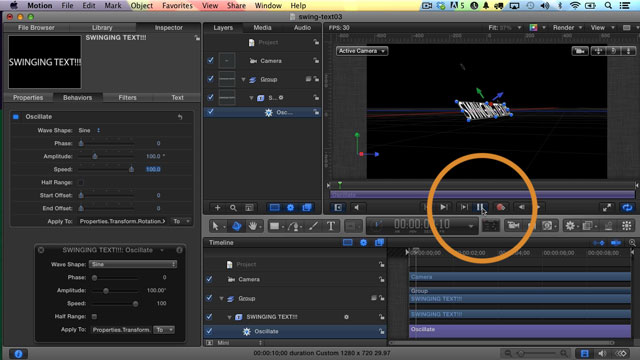640x360 pixels.
Task: Click Speed value field showing 100.0
Action: click(x=153, y=169)
